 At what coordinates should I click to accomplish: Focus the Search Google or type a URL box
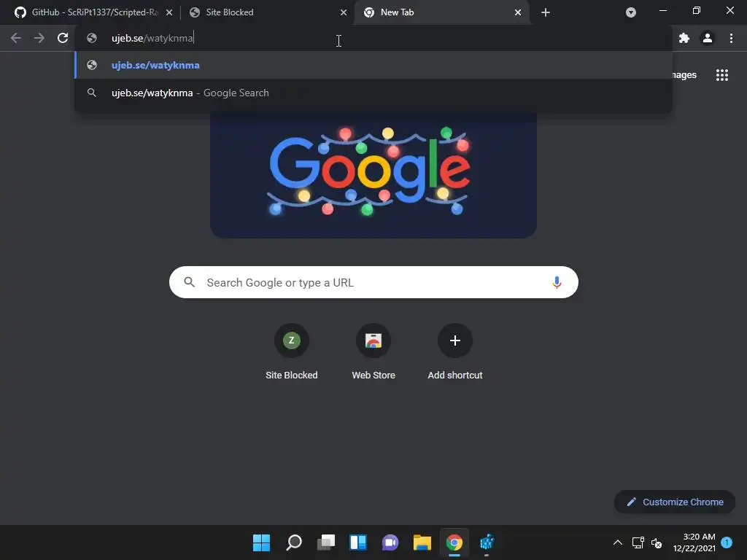coord(373,282)
